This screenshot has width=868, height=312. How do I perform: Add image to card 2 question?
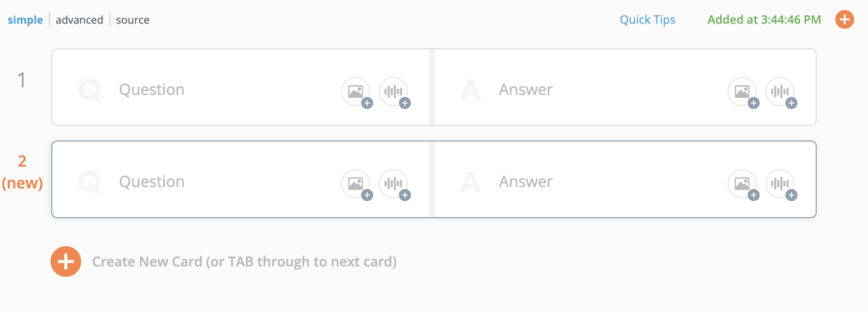pyautogui.click(x=356, y=184)
